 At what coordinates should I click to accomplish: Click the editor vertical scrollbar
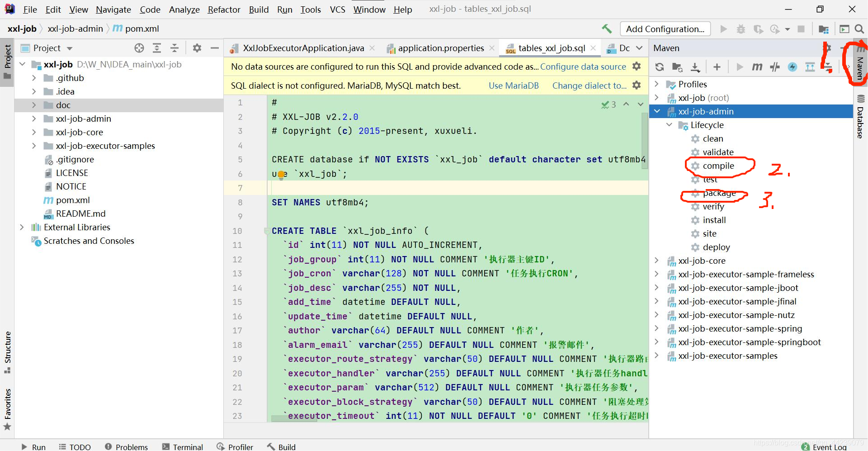pos(645,140)
